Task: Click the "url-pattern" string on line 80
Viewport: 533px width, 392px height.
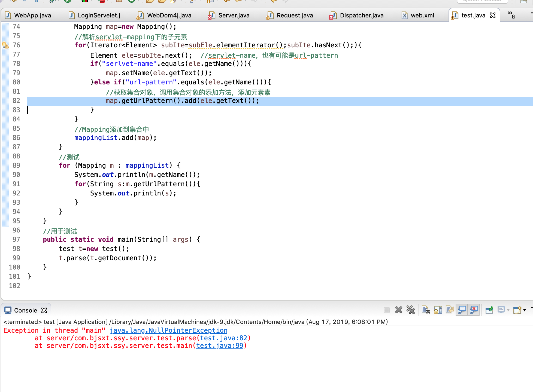Action: coord(151,82)
